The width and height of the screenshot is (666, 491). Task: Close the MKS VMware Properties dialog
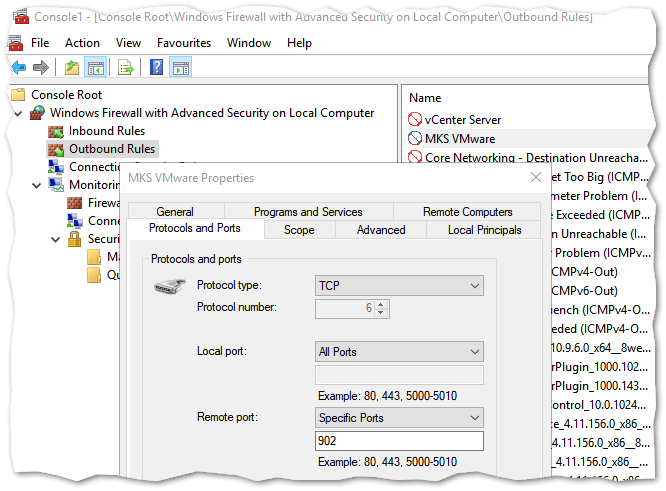536,177
